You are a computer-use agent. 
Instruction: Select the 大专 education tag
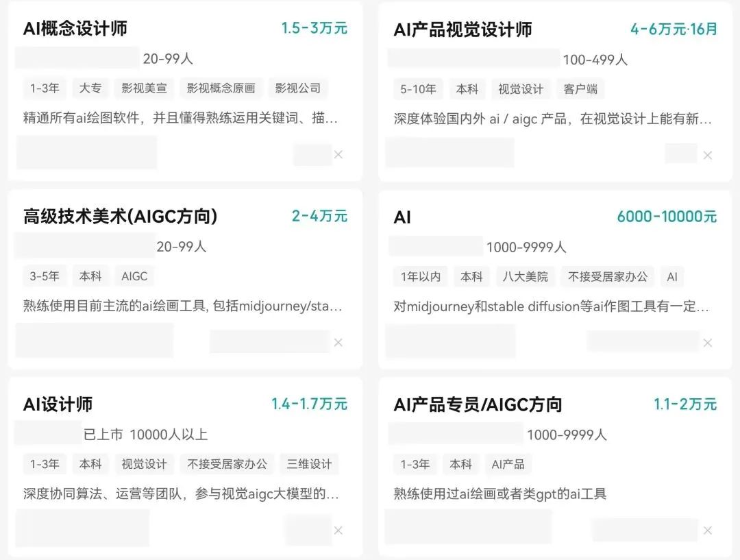[x=90, y=88]
